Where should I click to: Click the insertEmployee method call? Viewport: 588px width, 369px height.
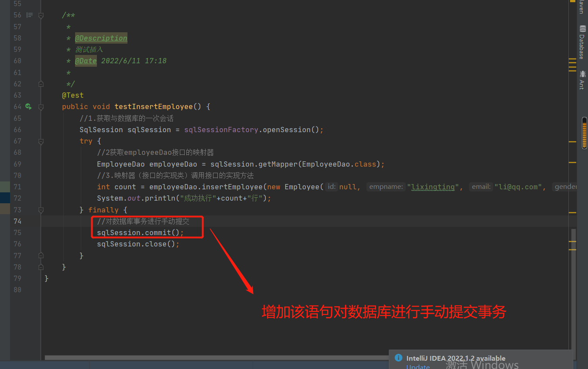click(x=232, y=187)
